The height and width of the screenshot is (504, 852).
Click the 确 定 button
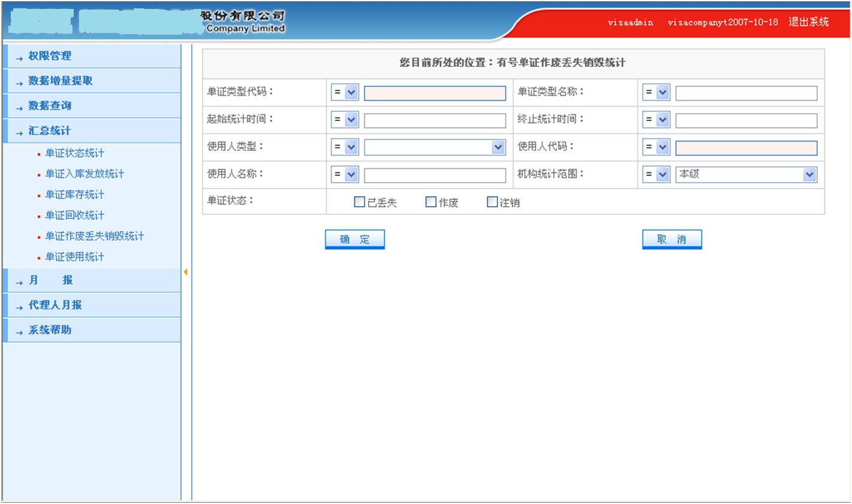pyautogui.click(x=355, y=239)
